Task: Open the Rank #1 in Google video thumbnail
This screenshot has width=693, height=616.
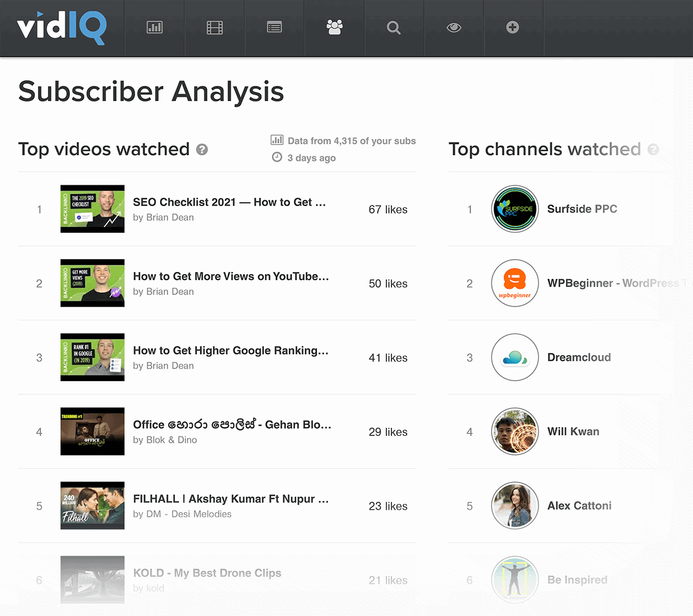Action: pos(92,357)
